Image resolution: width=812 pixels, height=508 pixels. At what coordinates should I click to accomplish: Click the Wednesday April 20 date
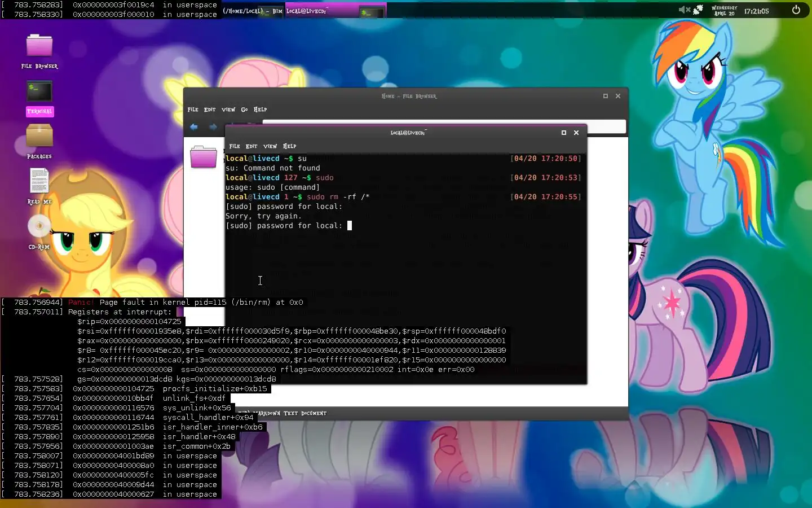(x=724, y=11)
